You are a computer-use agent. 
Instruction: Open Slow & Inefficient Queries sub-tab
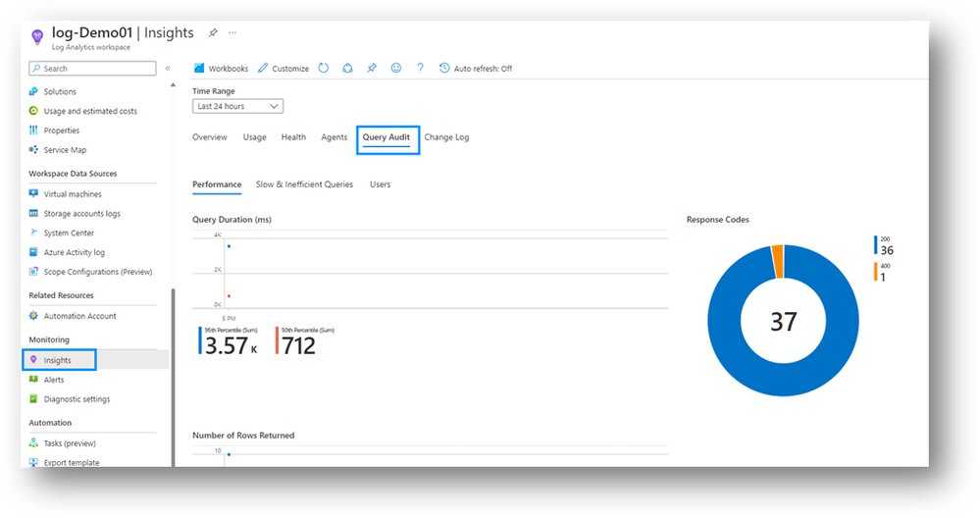tap(304, 184)
